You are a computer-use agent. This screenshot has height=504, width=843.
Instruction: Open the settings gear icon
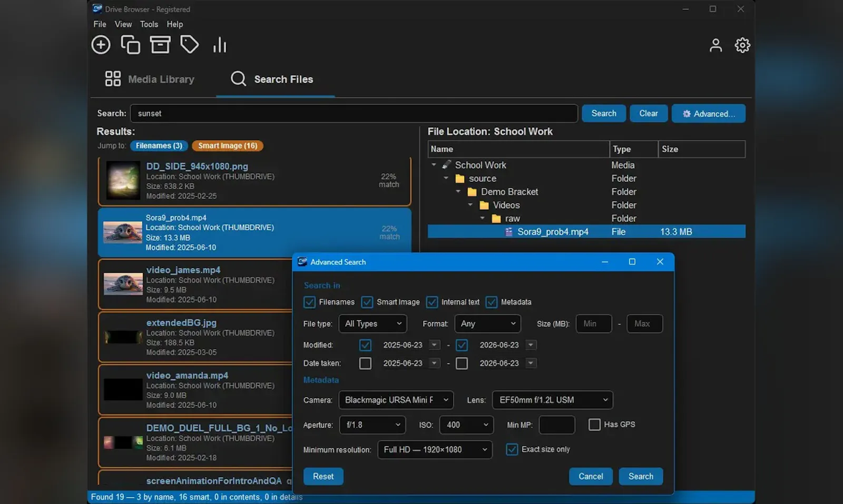[x=742, y=45]
